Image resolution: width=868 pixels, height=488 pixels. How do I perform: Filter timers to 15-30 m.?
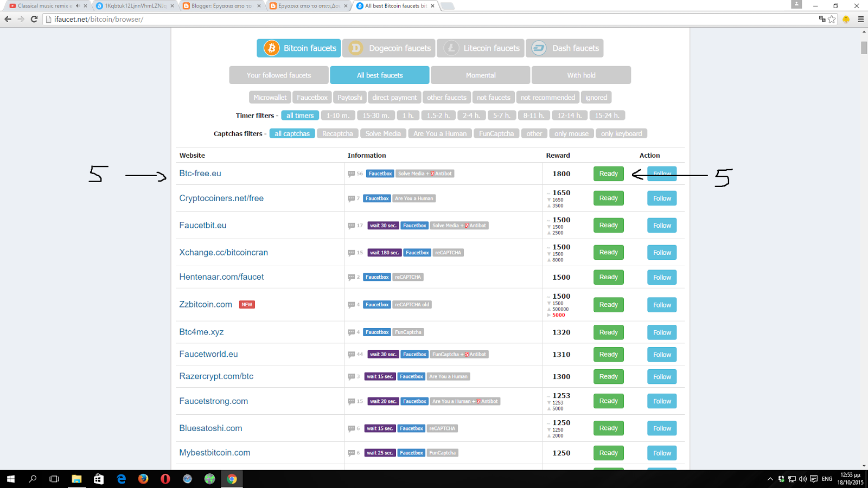(376, 115)
